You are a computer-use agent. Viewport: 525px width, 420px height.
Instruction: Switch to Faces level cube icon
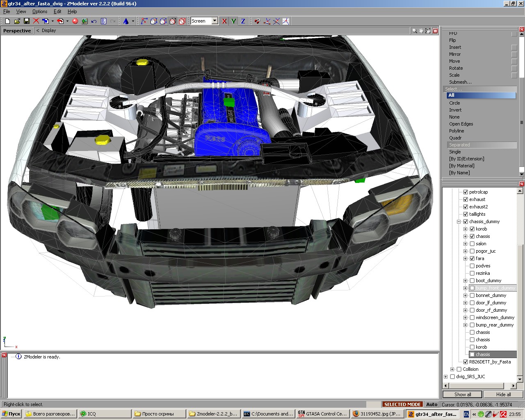point(163,21)
